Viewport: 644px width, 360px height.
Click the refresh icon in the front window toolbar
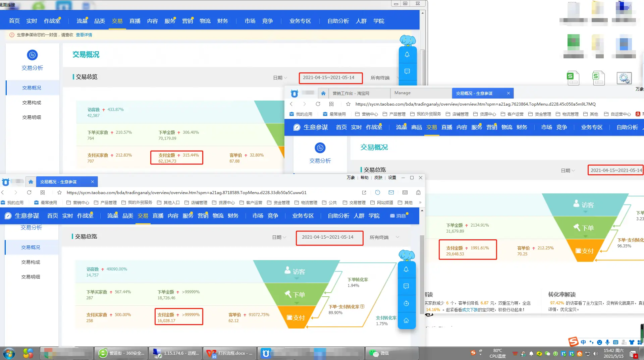pos(29,192)
